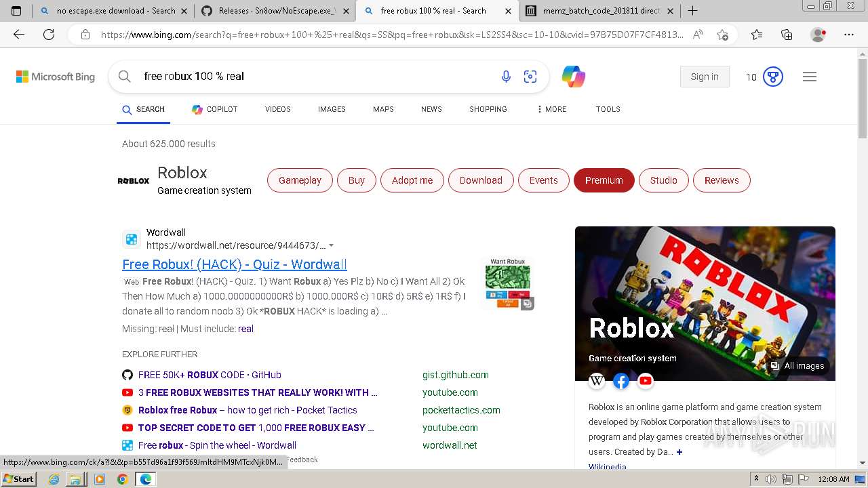Open 'Free Robux! (HACK) - Quiz - Wordwall' link
This screenshot has height=488, width=868.
click(x=235, y=264)
